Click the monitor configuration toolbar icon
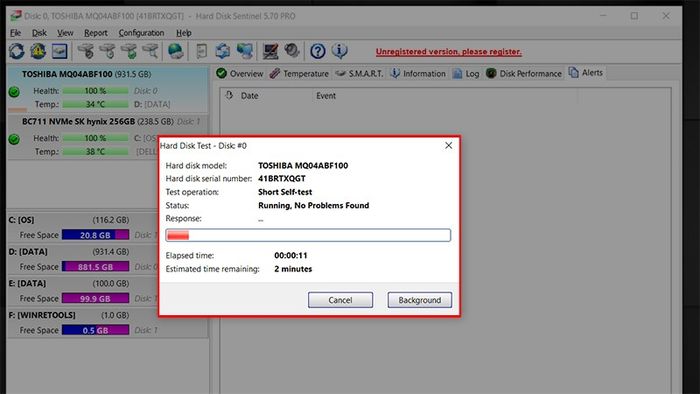Screen dimensions: 700x394 (x=271, y=51)
